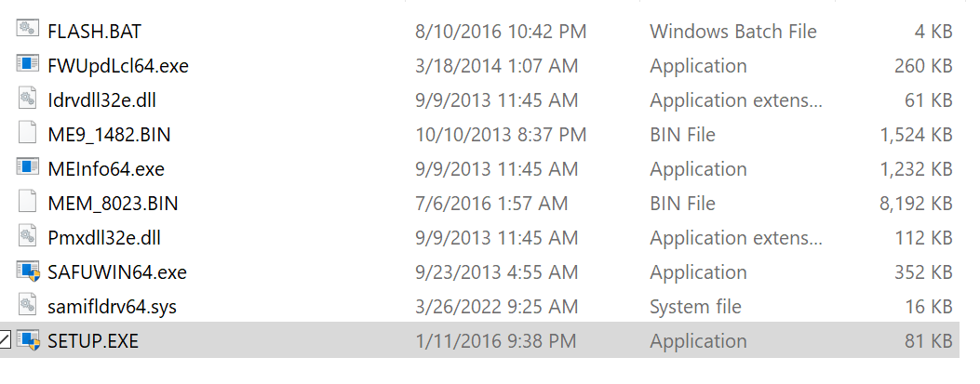Select the samifldrv64.sys system file icon
980x384 pixels.
pos(27,306)
